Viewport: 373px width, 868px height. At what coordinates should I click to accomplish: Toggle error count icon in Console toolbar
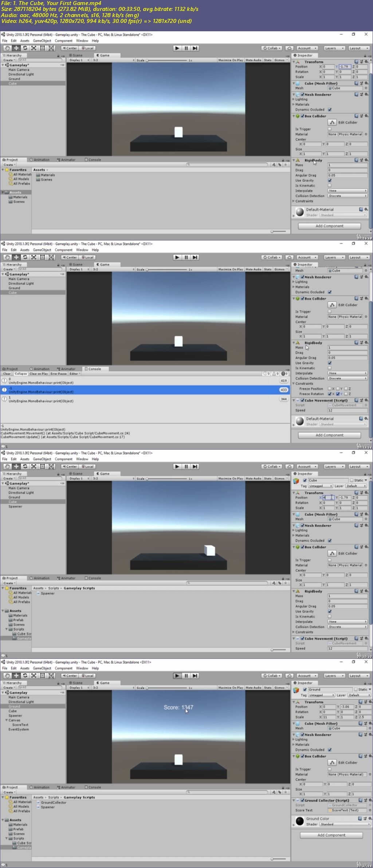point(284,374)
